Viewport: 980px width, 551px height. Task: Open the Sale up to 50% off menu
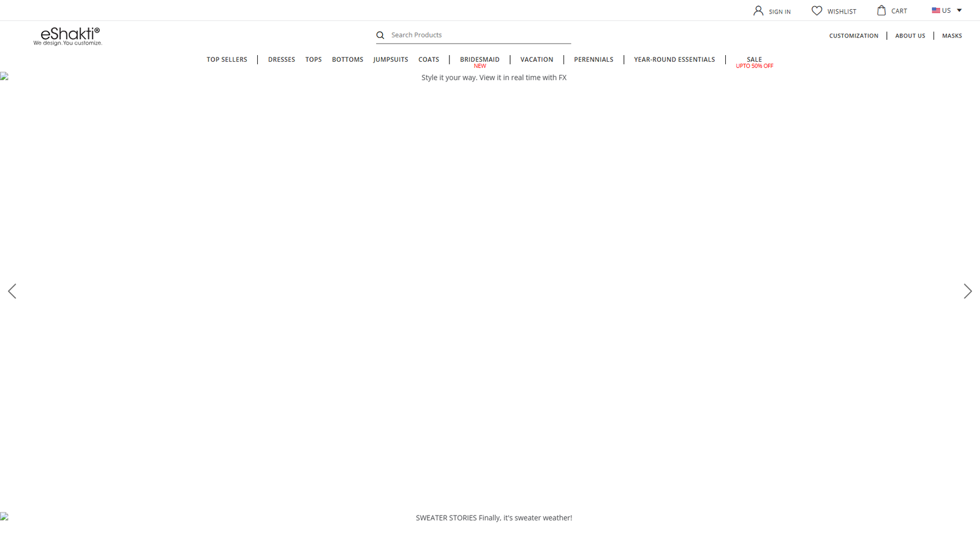pyautogui.click(x=754, y=62)
